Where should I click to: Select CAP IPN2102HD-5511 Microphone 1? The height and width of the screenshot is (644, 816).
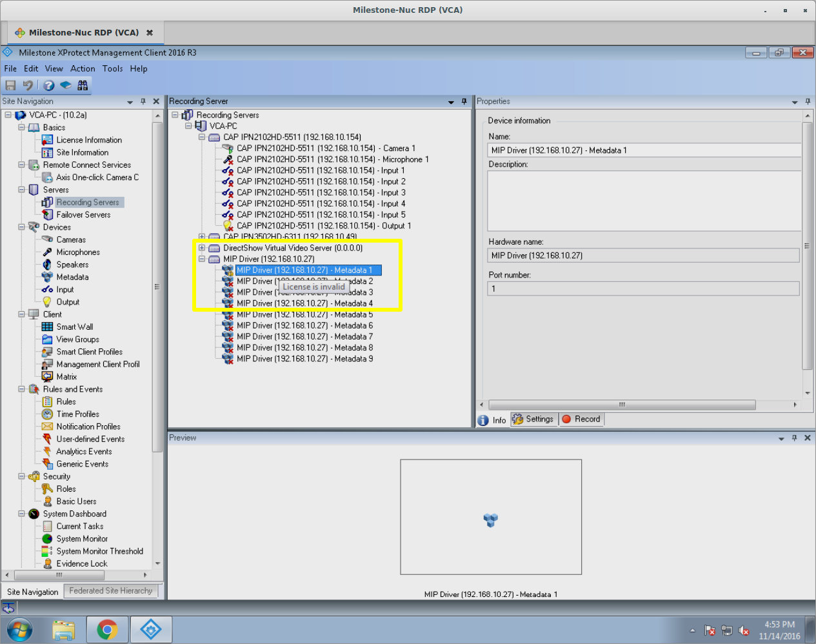[332, 159]
